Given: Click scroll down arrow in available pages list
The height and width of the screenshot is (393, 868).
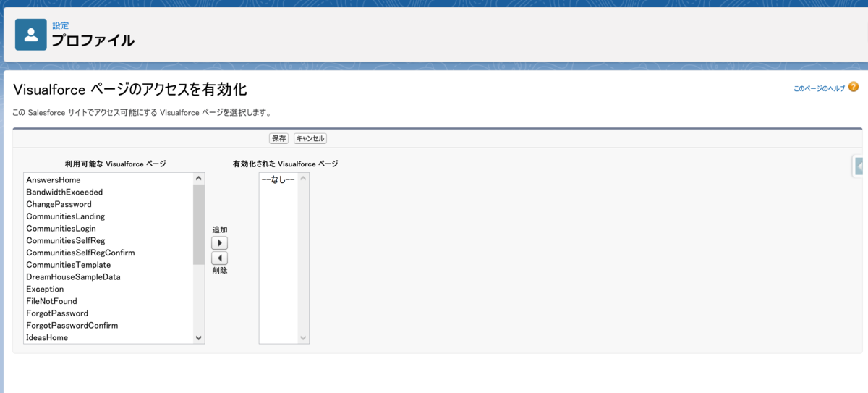Looking at the screenshot, I should tap(199, 337).
